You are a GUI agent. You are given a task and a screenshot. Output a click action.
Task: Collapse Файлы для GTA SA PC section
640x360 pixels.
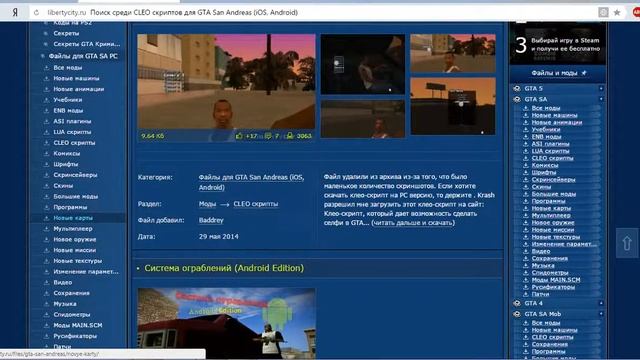point(42,56)
